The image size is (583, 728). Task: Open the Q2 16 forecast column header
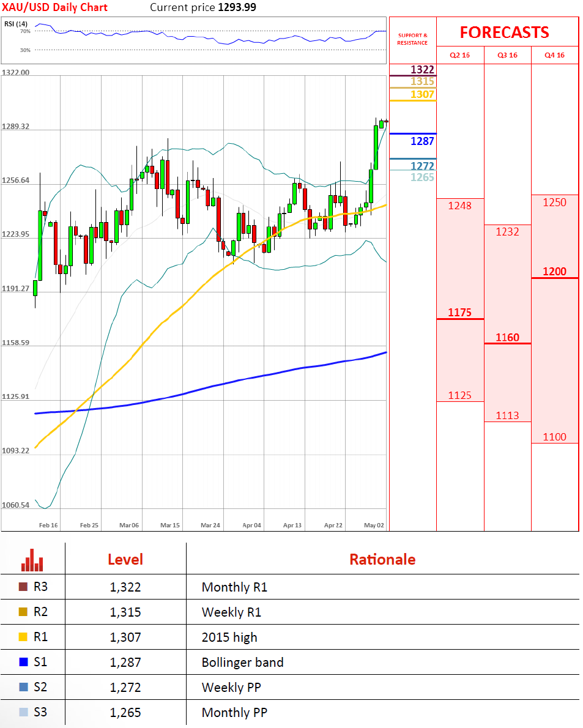460,55
